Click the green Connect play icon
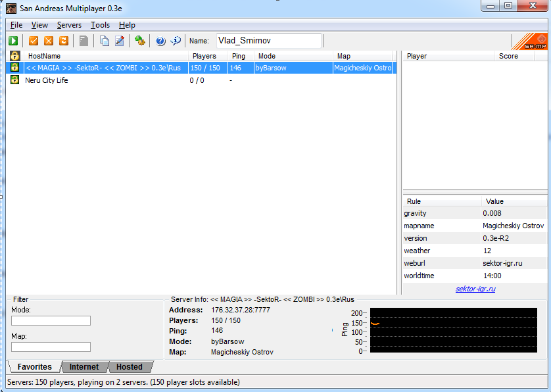Screen dimensions: 551x392 coord(13,41)
